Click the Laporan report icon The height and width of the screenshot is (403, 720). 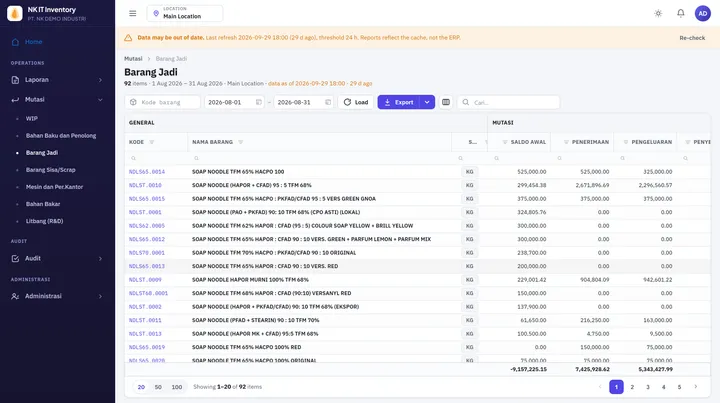[15, 80]
